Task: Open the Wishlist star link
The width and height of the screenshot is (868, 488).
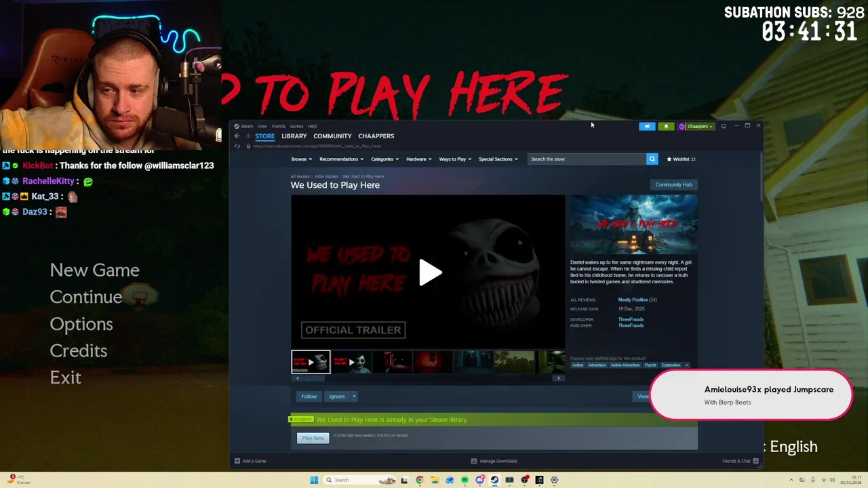Action: click(681, 159)
